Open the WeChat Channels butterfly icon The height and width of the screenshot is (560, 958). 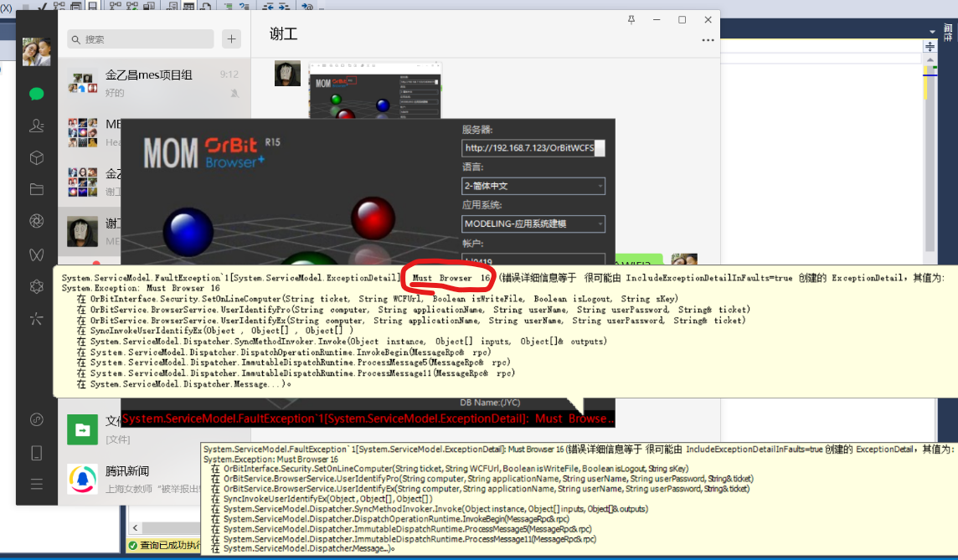click(37, 254)
